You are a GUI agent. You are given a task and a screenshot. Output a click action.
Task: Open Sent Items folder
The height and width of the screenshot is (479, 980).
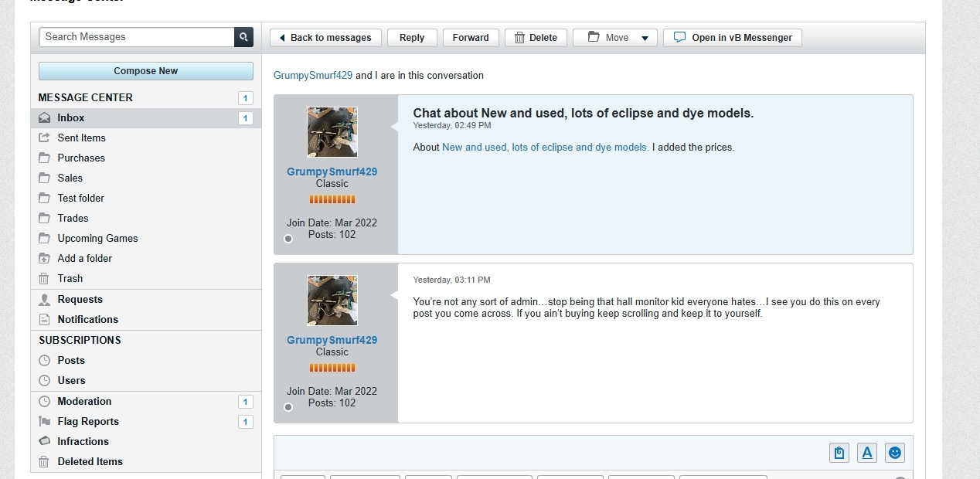[81, 138]
